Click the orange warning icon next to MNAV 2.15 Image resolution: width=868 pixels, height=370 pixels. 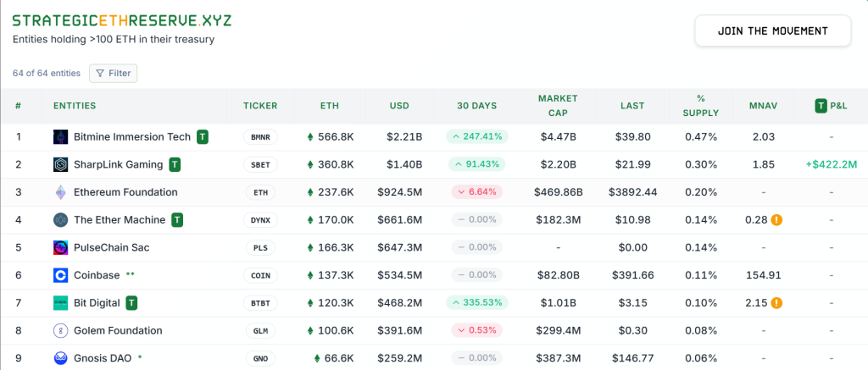tap(776, 303)
